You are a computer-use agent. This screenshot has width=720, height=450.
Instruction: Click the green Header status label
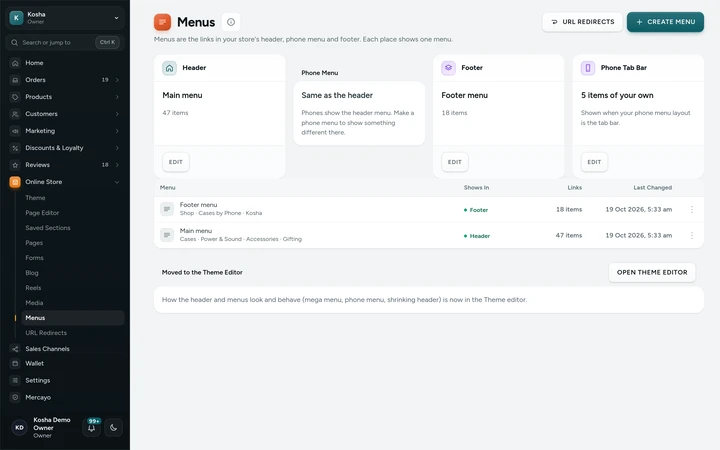(477, 236)
